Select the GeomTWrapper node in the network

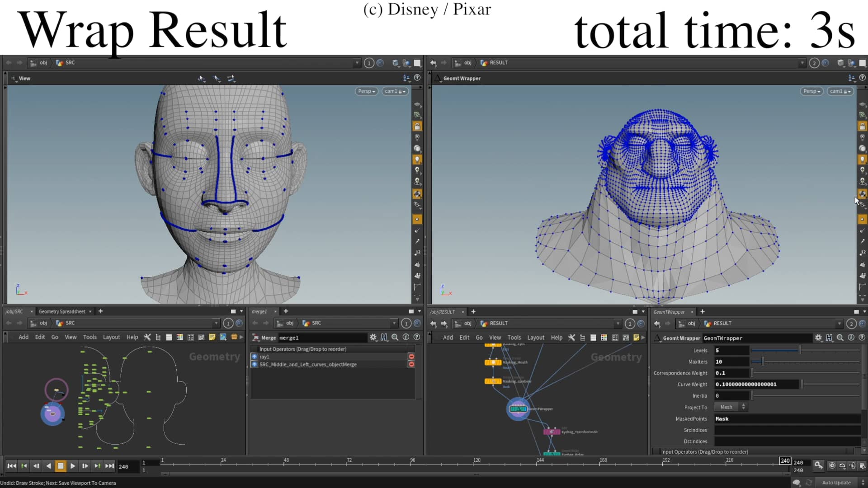pos(518,409)
